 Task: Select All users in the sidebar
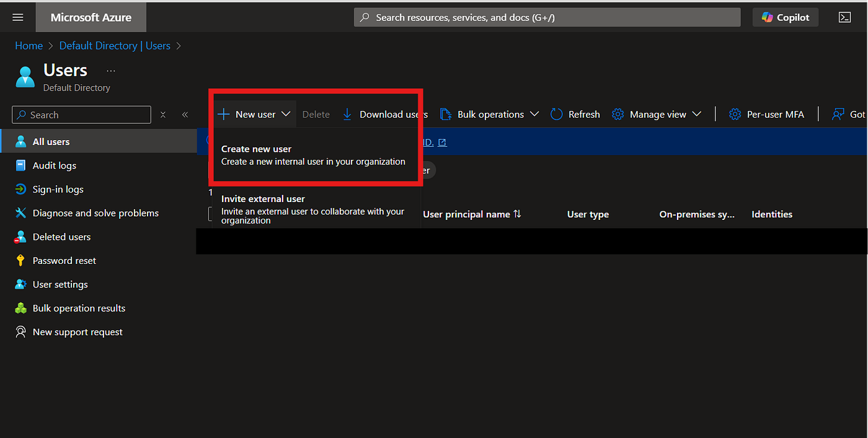tap(98, 141)
